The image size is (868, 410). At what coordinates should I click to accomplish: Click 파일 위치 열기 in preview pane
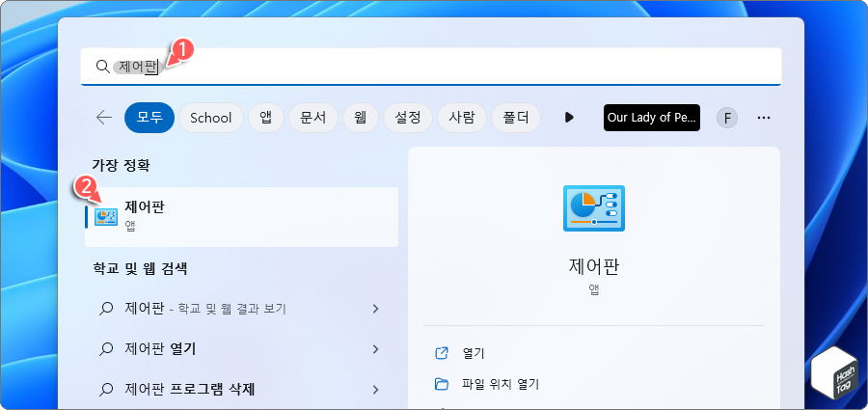pos(501,383)
